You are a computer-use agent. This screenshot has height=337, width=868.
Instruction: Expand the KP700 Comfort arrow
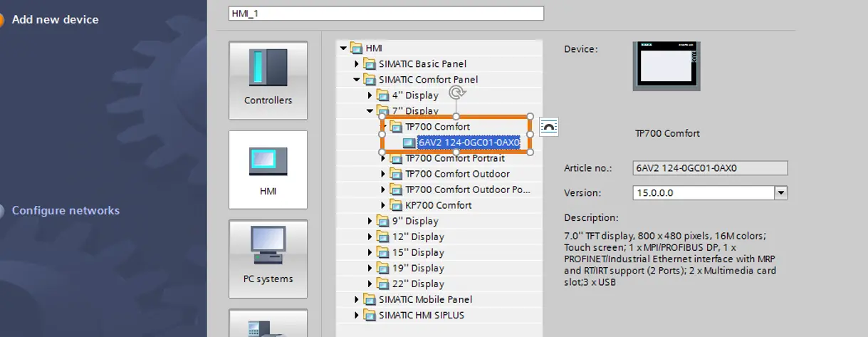point(383,205)
